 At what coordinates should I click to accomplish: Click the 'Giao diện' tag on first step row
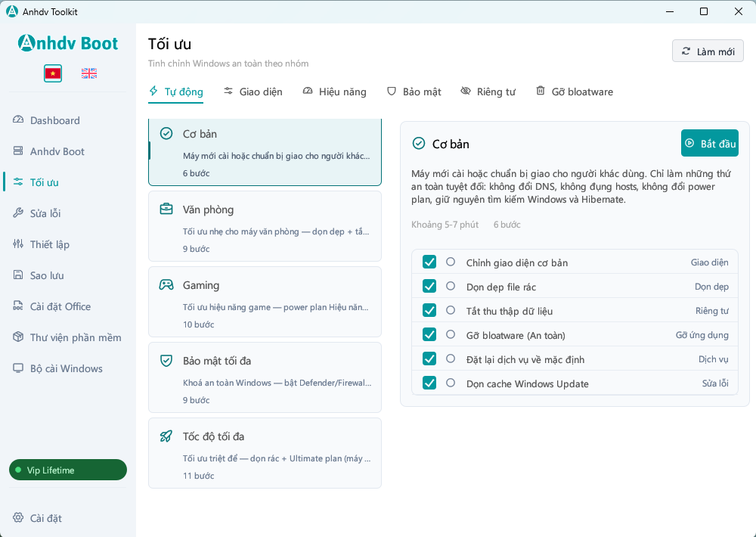pyautogui.click(x=709, y=262)
